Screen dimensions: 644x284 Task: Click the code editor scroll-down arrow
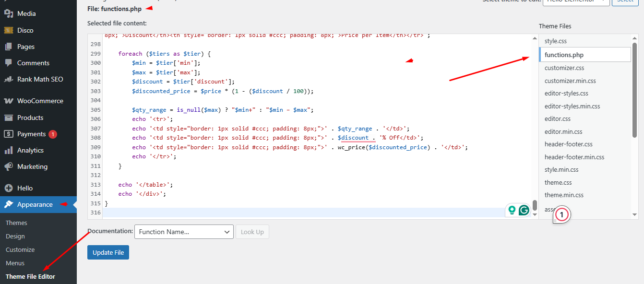535,215
